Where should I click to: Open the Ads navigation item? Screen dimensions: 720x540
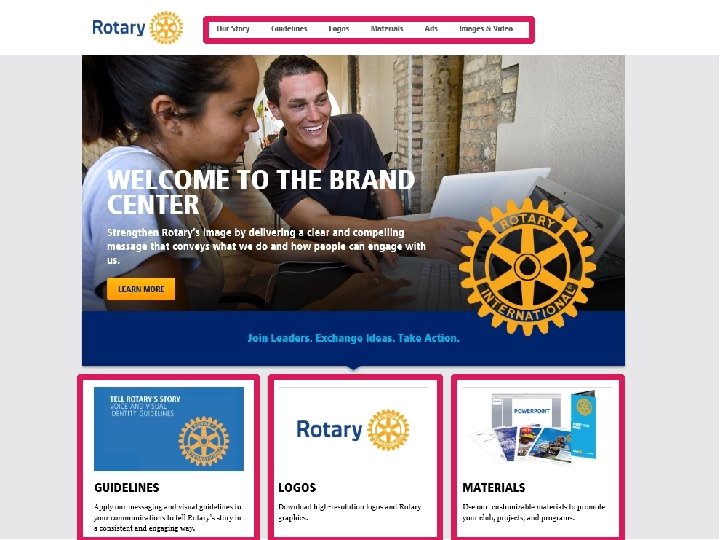click(x=431, y=28)
